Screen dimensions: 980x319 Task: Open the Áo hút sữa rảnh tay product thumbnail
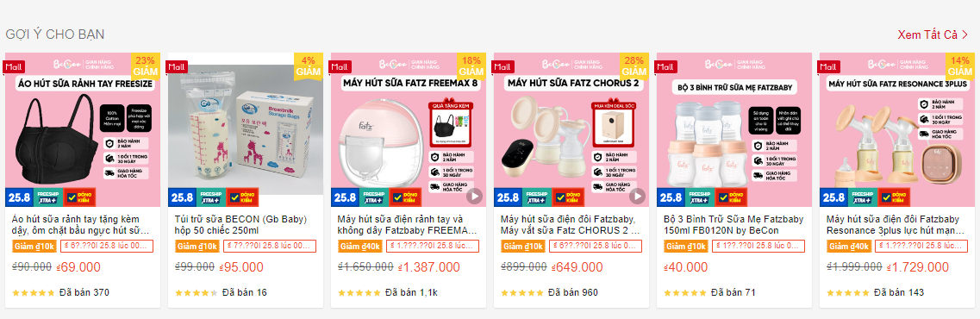83,129
